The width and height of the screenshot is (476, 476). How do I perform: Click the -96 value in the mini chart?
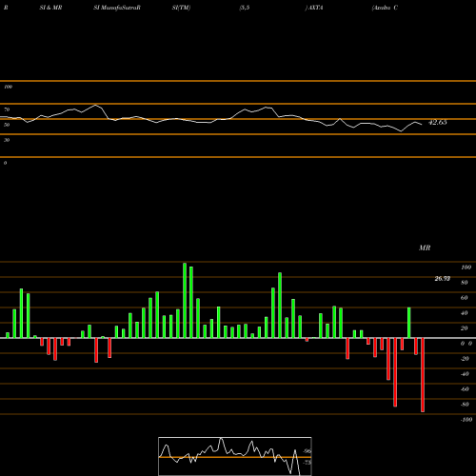[x=307, y=451]
